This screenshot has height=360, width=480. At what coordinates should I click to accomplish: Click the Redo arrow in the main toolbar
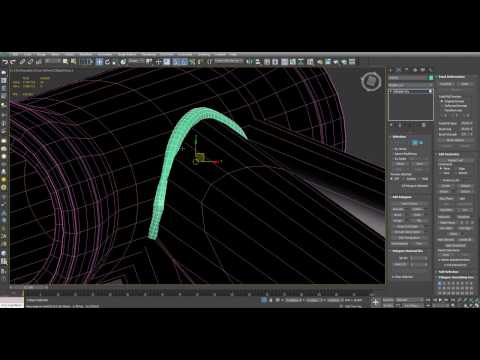pos(13,62)
